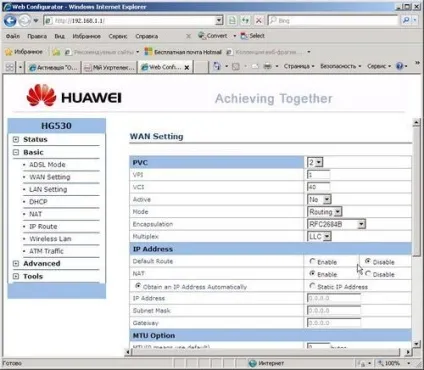
Task: Click the page vertical scrollbar down arrow
Action: coord(416,343)
